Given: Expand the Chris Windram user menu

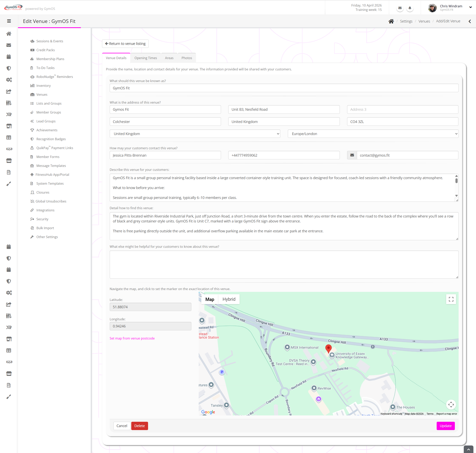Looking at the screenshot, I should tap(470, 7).
